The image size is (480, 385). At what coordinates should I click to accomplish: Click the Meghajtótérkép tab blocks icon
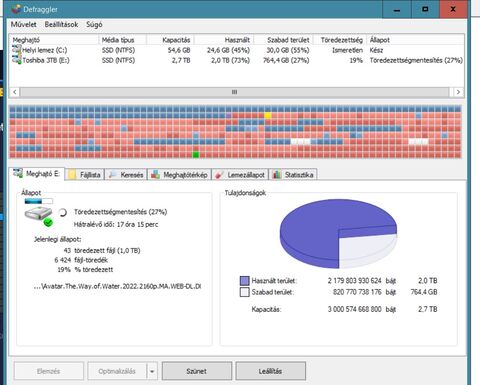click(x=155, y=175)
